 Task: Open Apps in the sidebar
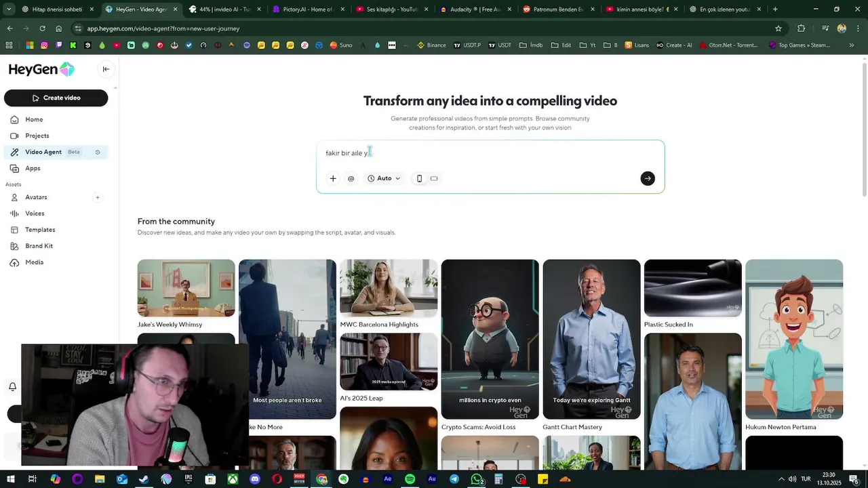pos(33,168)
